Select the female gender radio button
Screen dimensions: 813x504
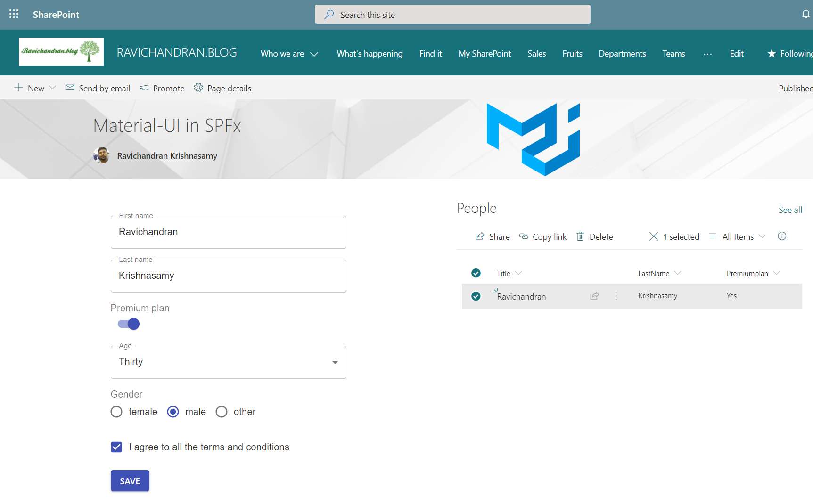(116, 412)
